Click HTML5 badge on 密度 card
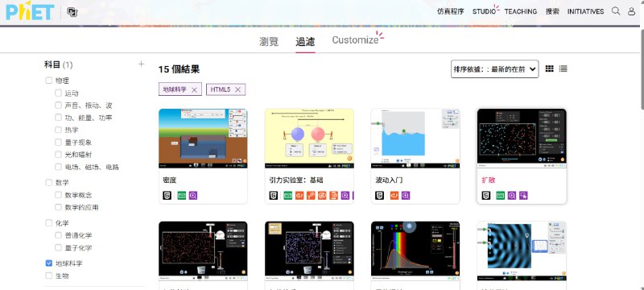The image size is (644, 290). coord(167,196)
